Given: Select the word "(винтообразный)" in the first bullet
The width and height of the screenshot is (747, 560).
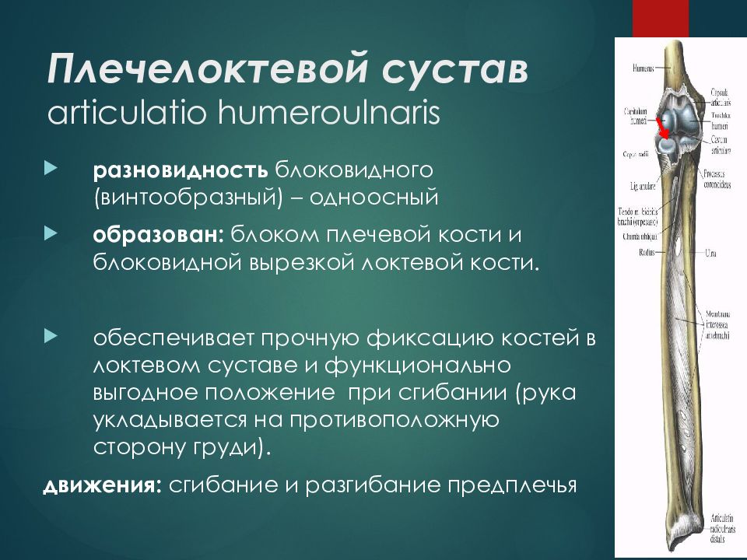Looking at the screenshot, I should pyautogui.click(x=188, y=197).
